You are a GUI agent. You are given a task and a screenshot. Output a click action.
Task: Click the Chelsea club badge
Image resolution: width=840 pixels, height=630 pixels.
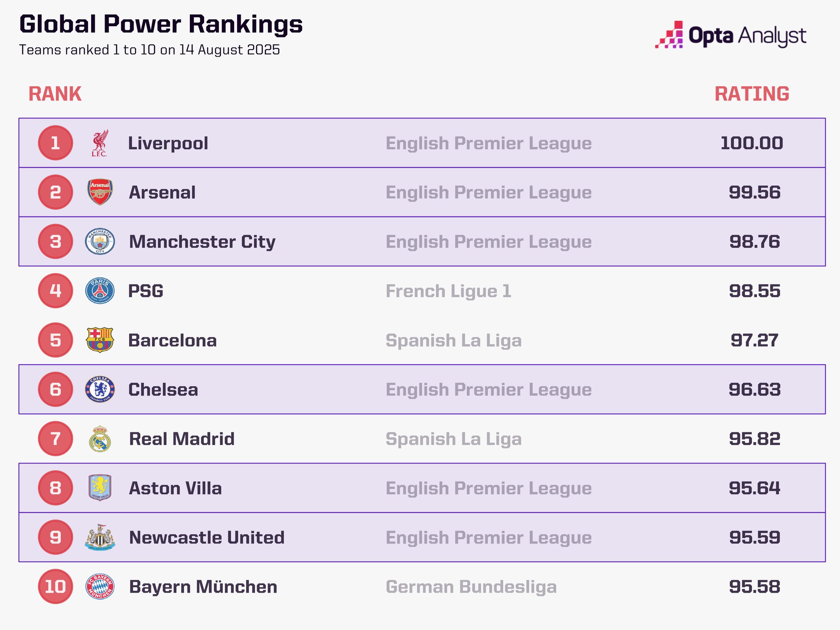[100, 389]
